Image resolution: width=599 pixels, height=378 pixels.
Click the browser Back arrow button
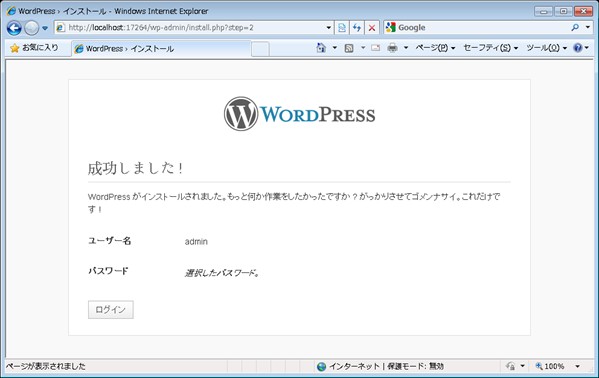tap(14, 28)
